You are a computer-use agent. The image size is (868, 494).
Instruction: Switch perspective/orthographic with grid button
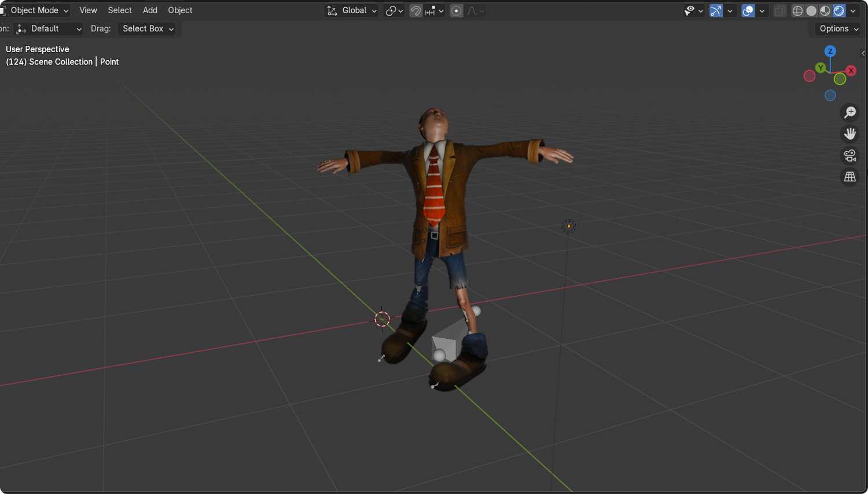point(850,177)
